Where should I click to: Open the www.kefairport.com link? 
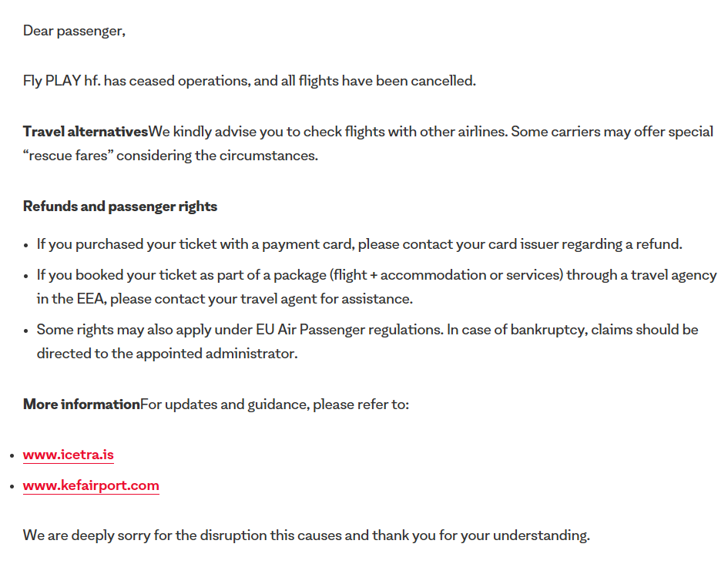pyautogui.click(x=91, y=485)
